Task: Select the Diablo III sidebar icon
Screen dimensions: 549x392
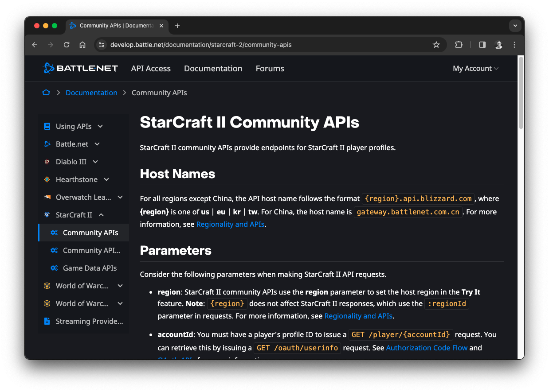Action: point(47,162)
